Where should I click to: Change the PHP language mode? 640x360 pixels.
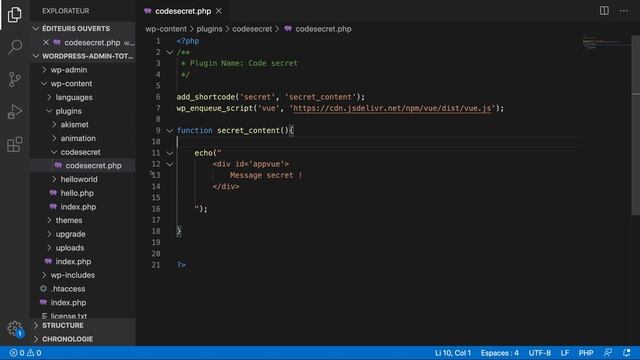tap(586, 353)
